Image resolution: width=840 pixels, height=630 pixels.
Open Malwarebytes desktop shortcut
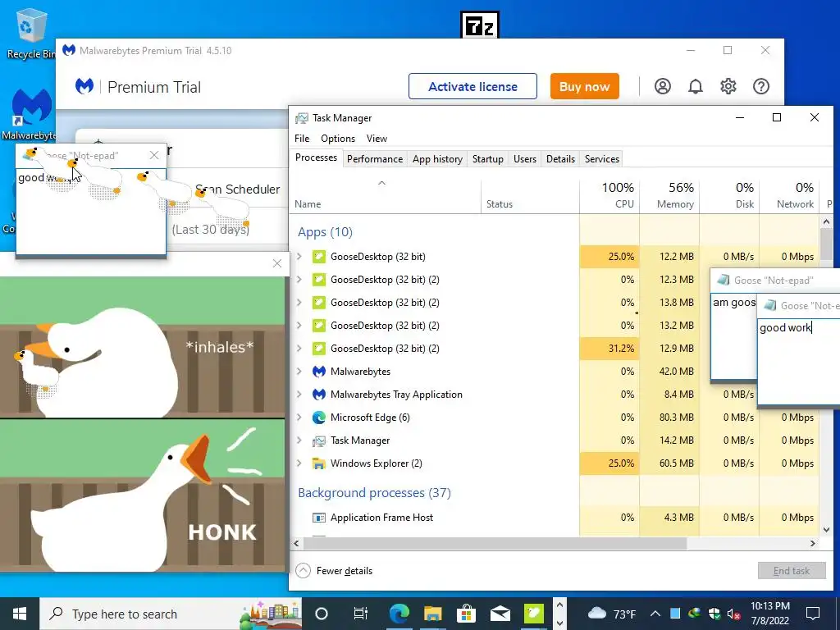(x=30, y=114)
